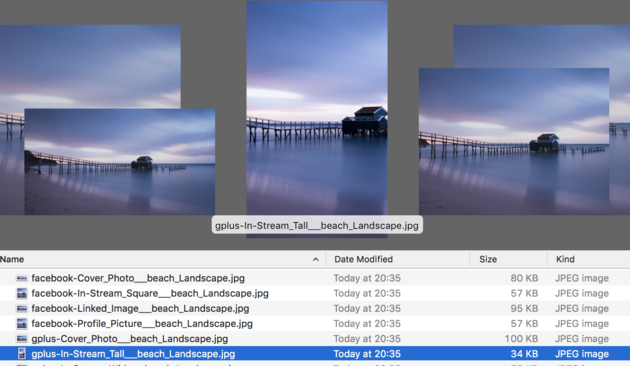Toggle sort order arrow in Name column

(x=315, y=260)
